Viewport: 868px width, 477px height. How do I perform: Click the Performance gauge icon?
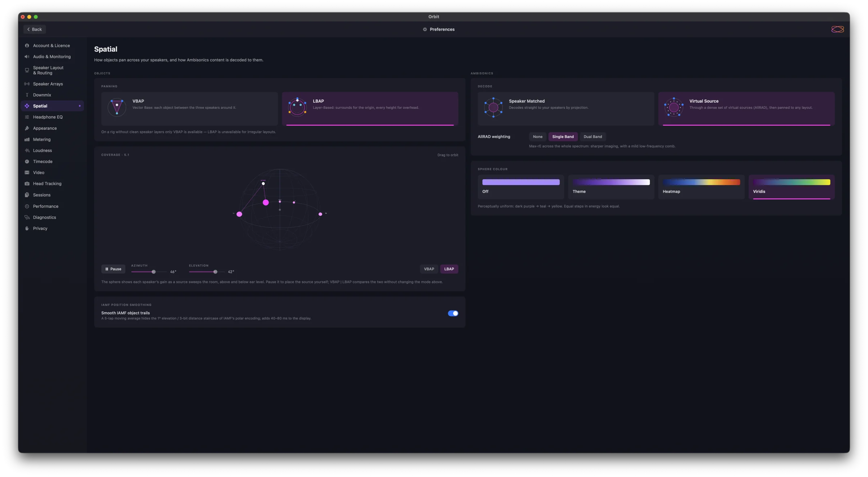pyautogui.click(x=27, y=206)
